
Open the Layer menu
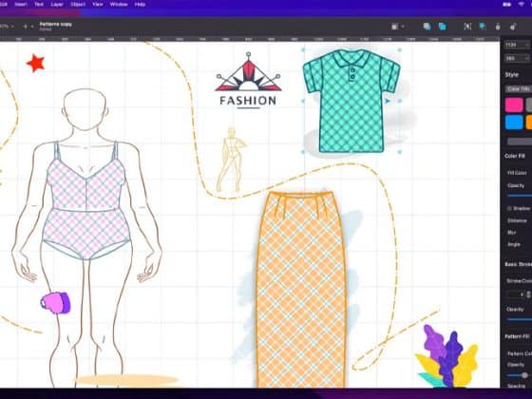(57, 5)
